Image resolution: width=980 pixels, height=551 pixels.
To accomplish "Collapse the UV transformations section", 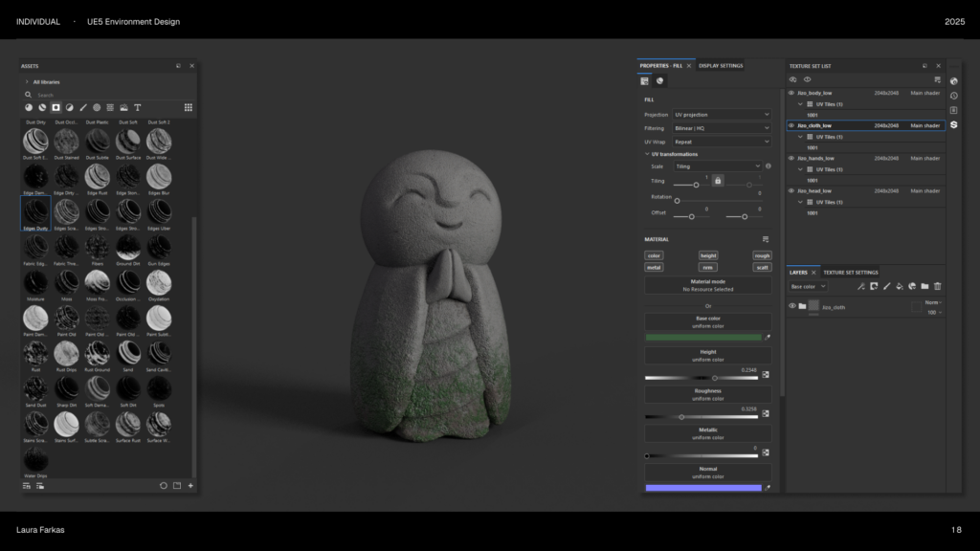I will point(646,154).
